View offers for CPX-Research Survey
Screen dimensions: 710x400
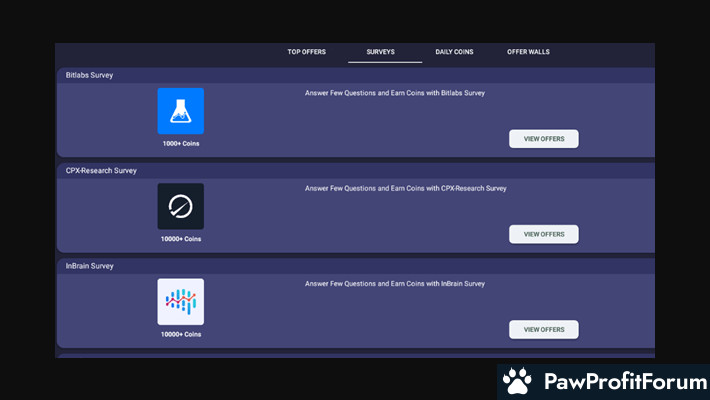pyautogui.click(x=543, y=234)
